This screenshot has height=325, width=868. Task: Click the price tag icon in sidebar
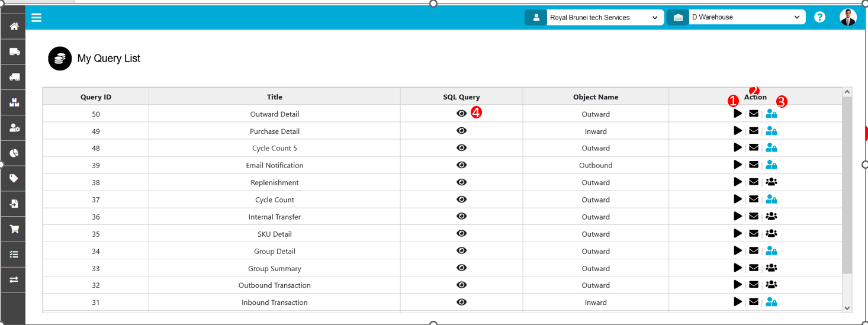coord(14,178)
